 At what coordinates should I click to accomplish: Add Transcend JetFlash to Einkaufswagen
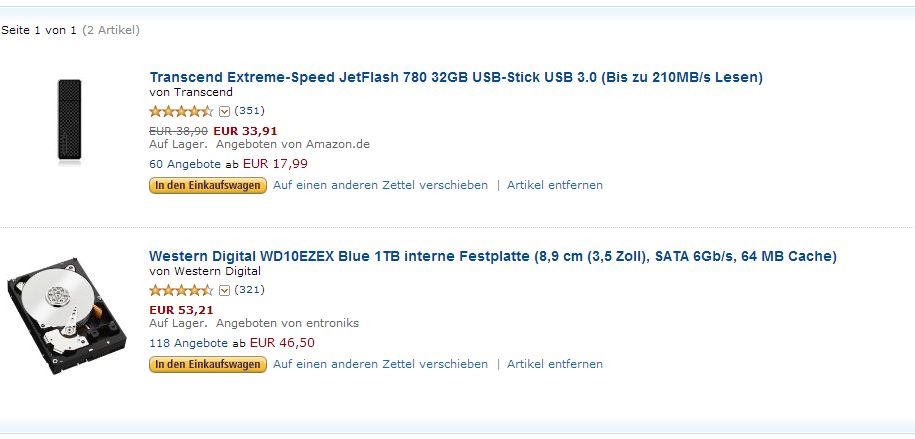208,185
